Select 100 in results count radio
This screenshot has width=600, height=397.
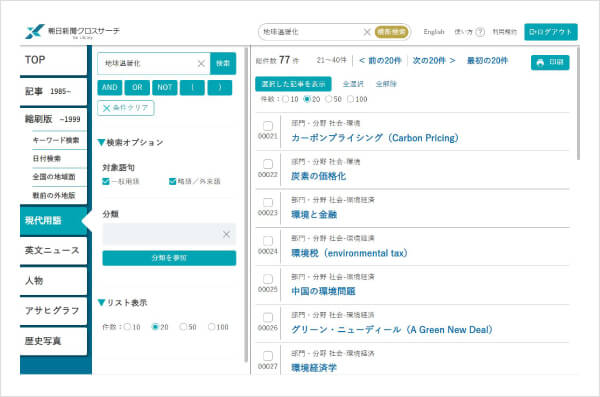pyautogui.click(x=350, y=99)
